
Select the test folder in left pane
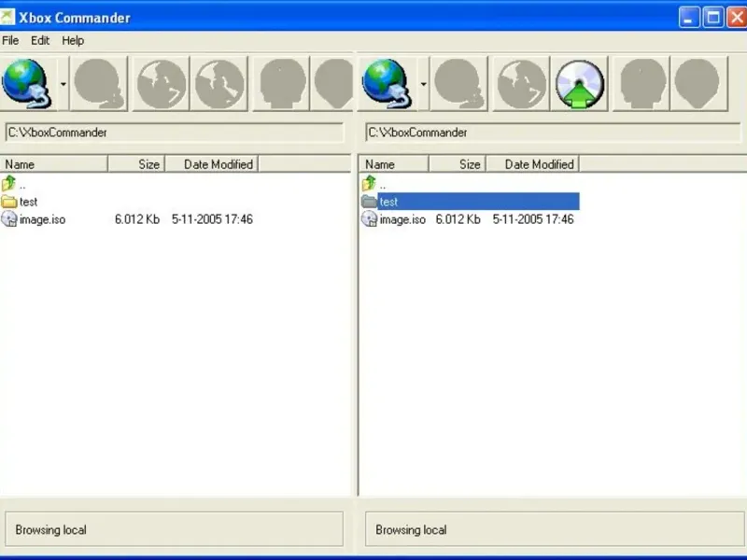pyautogui.click(x=19, y=202)
